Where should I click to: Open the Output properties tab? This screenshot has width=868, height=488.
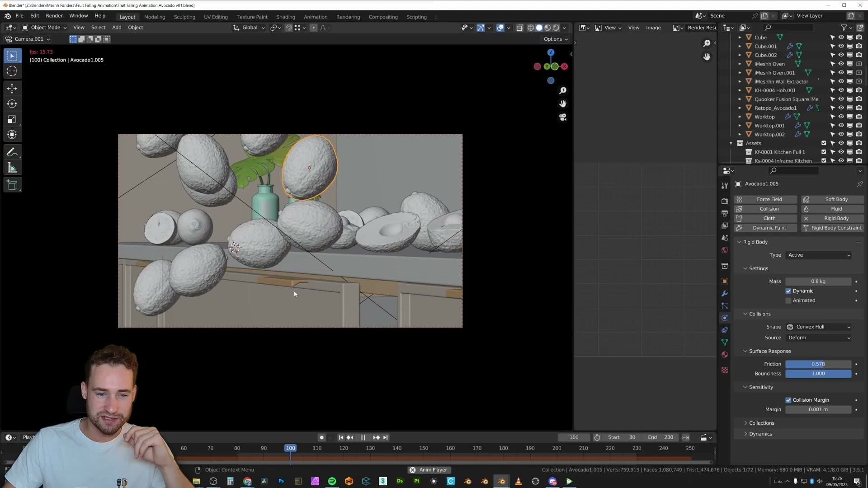tap(725, 213)
